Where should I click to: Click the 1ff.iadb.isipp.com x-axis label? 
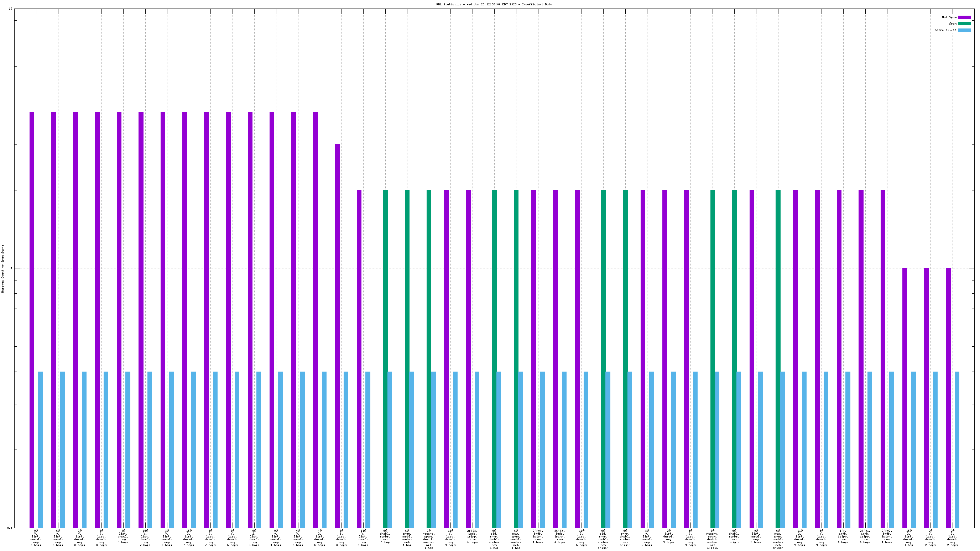[x=843, y=536]
